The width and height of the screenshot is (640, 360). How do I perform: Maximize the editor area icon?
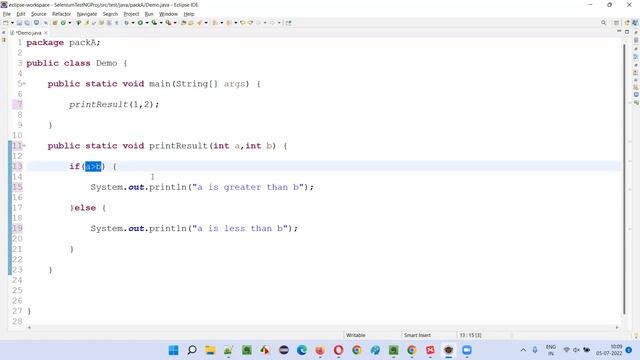[x=627, y=31]
